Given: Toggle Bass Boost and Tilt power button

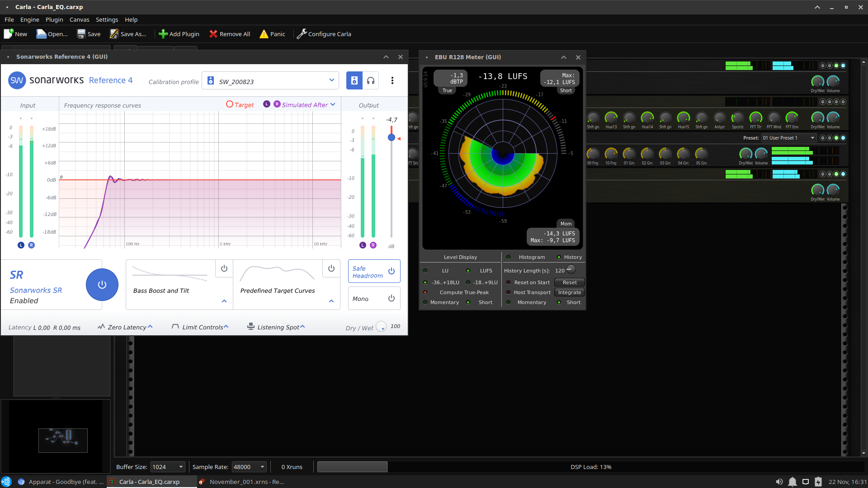Looking at the screenshot, I should click(x=224, y=268).
